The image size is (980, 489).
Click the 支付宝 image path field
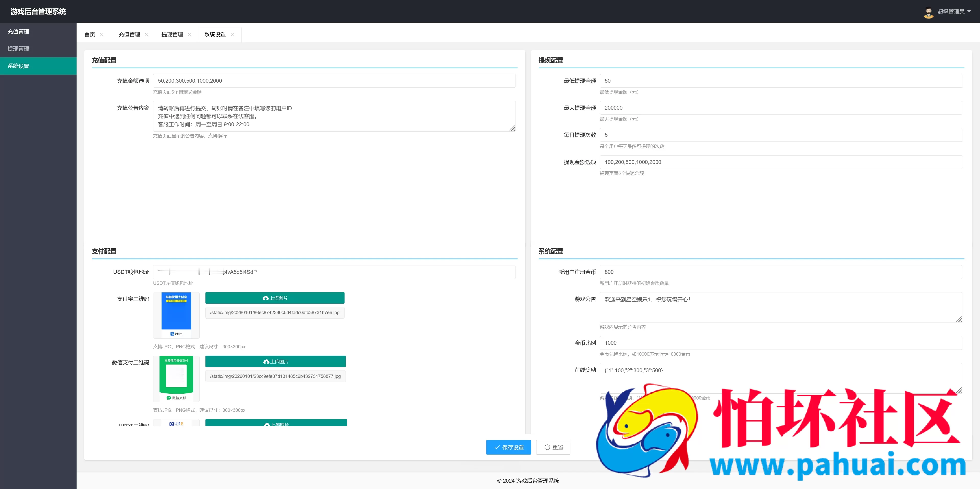(x=275, y=313)
